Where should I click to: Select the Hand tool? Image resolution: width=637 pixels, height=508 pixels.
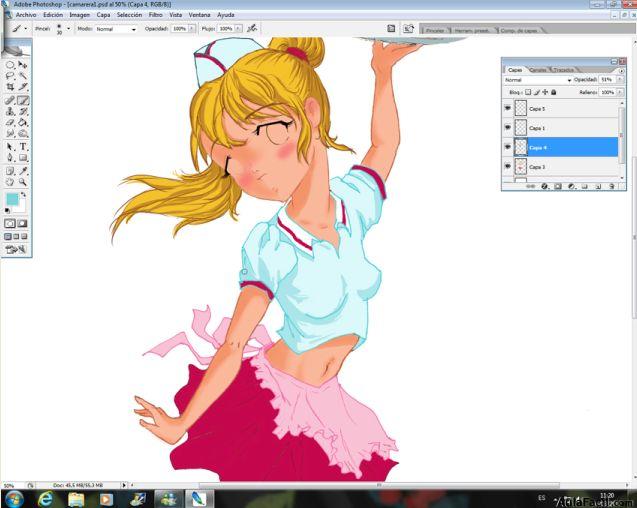[x=10, y=182]
